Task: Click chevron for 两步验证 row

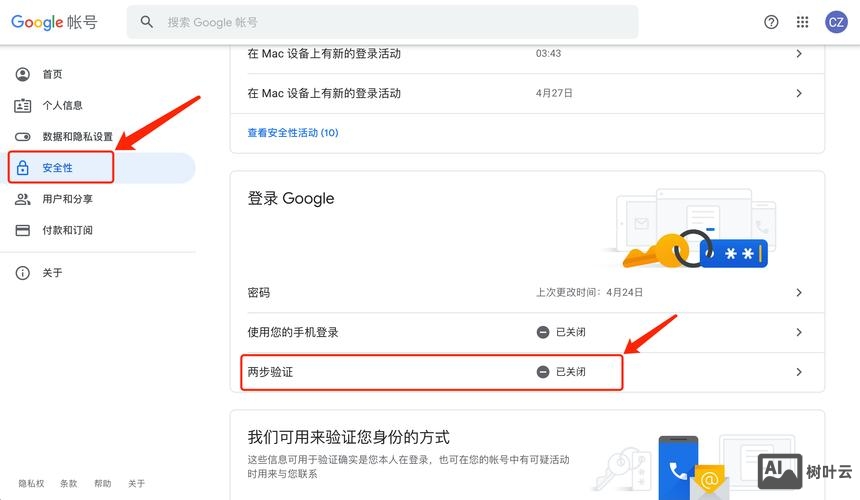Action: coord(799,372)
